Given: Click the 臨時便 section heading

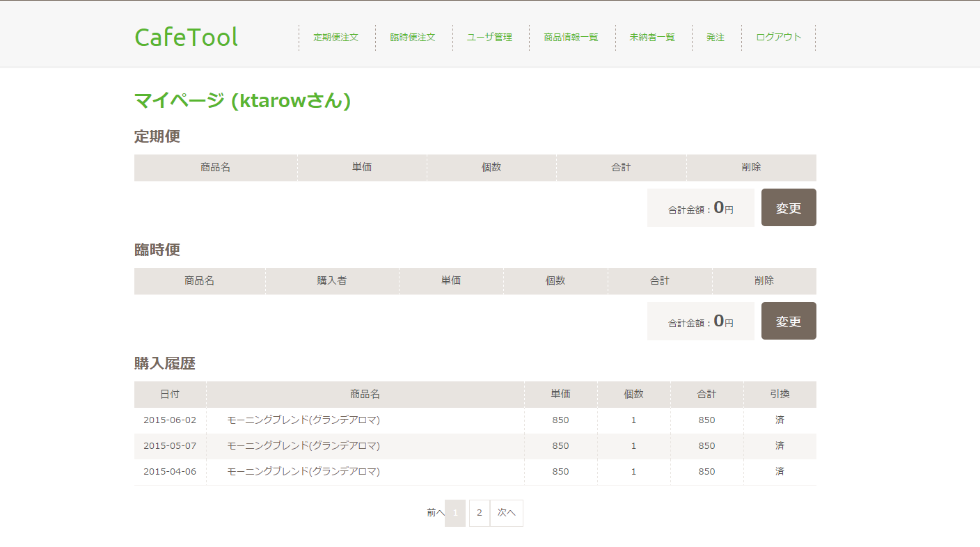Looking at the screenshot, I should 157,250.
